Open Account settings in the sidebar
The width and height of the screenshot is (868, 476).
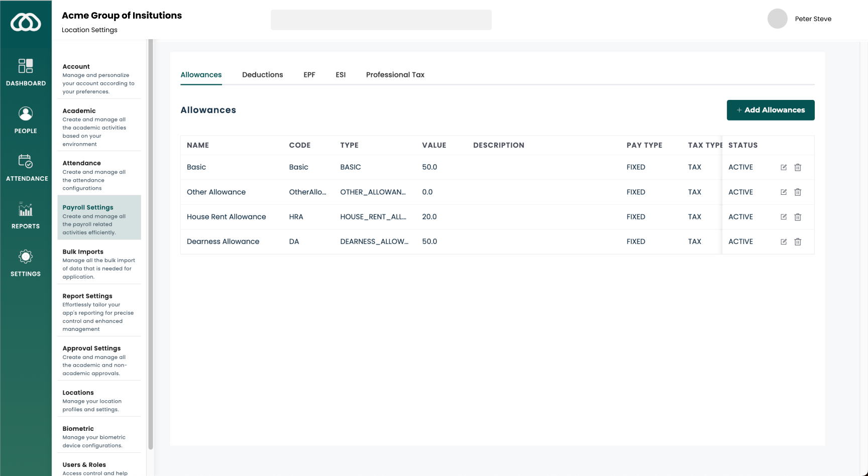click(99, 79)
